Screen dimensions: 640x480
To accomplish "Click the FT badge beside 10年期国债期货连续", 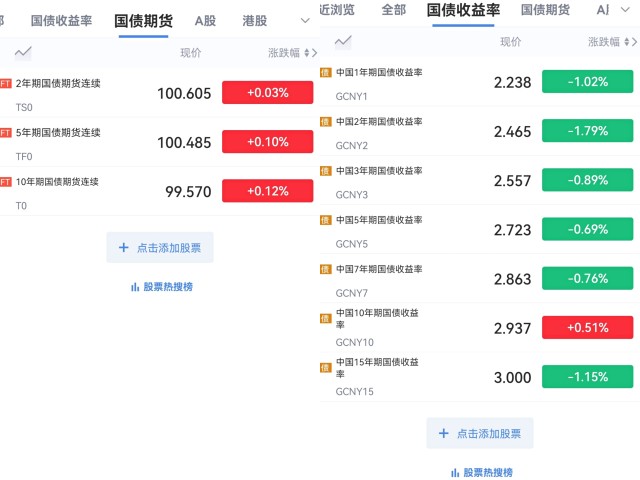I will [5, 182].
